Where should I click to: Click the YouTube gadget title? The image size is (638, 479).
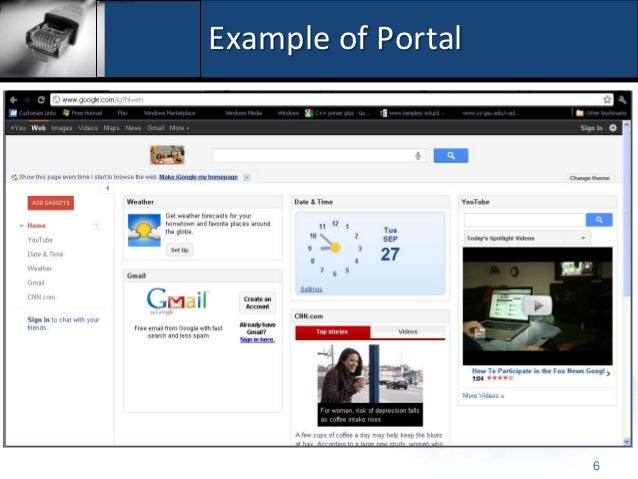pos(475,202)
